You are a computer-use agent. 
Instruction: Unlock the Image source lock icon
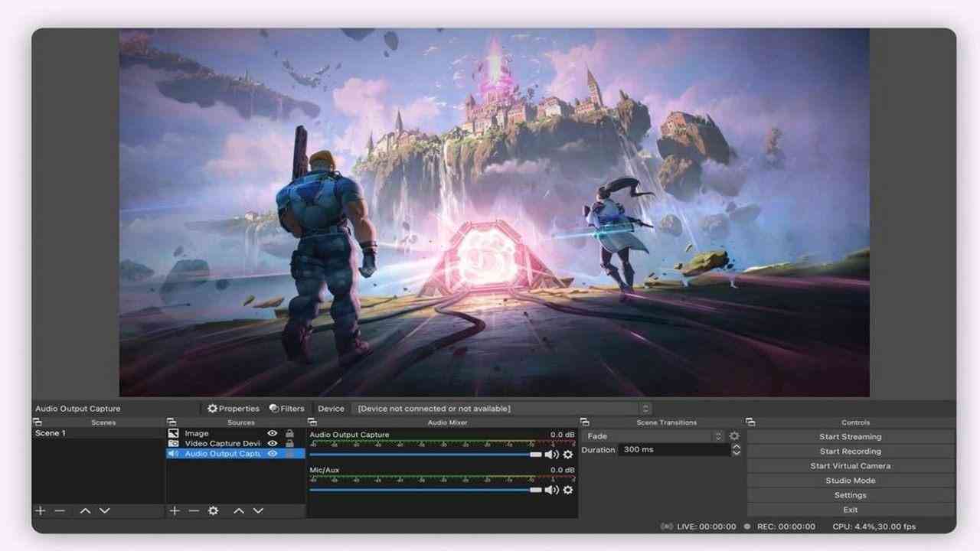click(289, 433)
